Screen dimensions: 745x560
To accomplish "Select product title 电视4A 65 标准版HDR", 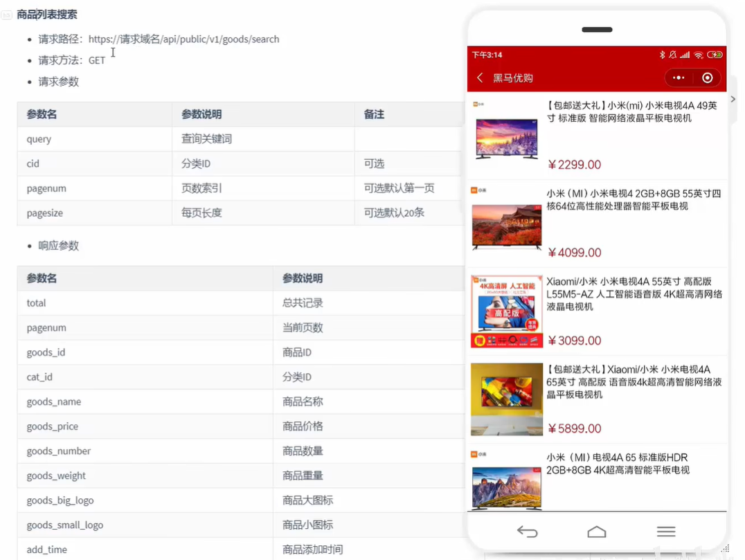I will coord(618,464).
